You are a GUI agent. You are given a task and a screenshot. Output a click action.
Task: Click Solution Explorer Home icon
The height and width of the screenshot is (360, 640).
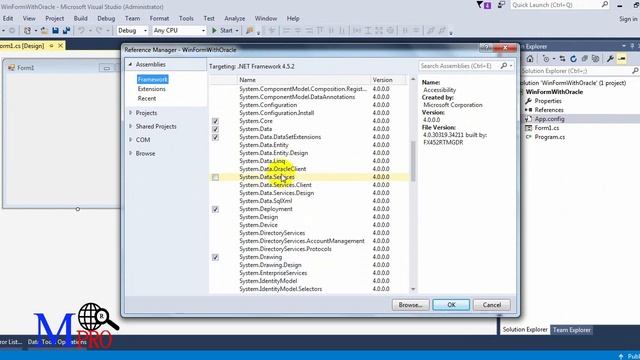(x=530, y=59)
